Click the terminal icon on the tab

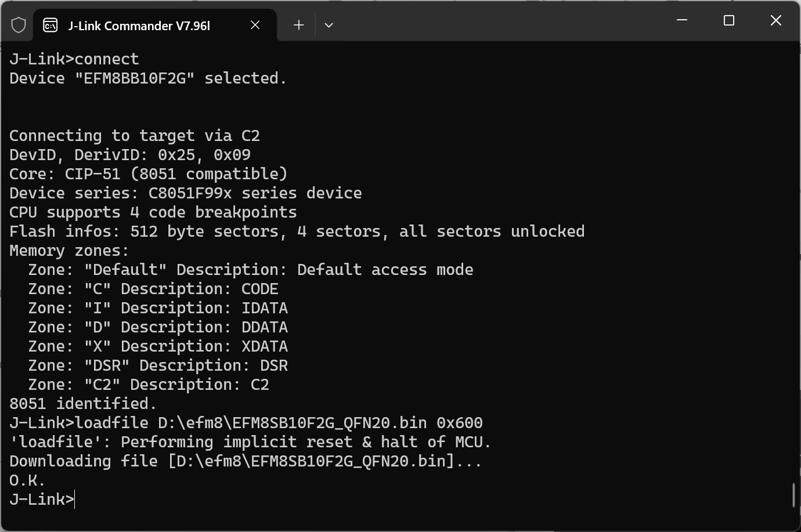click(x=50, y=25)
